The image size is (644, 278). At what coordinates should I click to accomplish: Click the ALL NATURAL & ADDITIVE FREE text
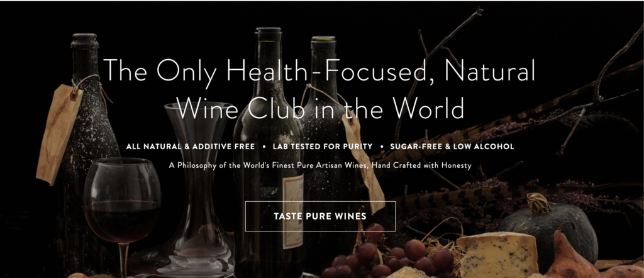point(191,147)
